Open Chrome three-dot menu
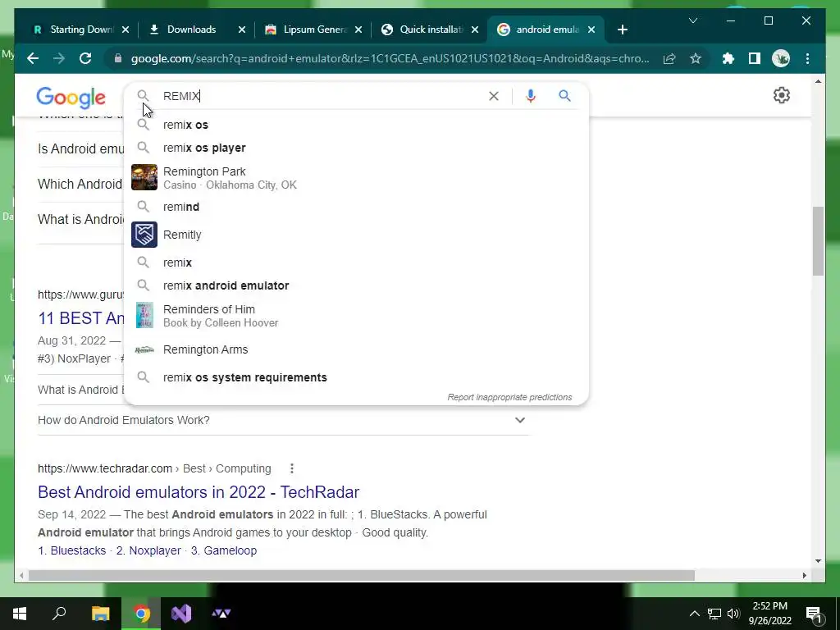The height and width of the screenshot is (630, 840). point(807,58)
